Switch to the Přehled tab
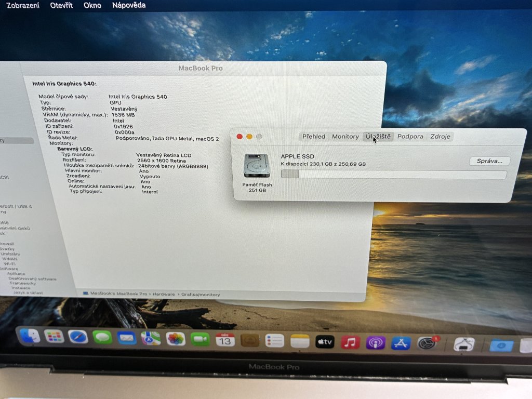The image size is (532, 399). (x=313, y=137)
